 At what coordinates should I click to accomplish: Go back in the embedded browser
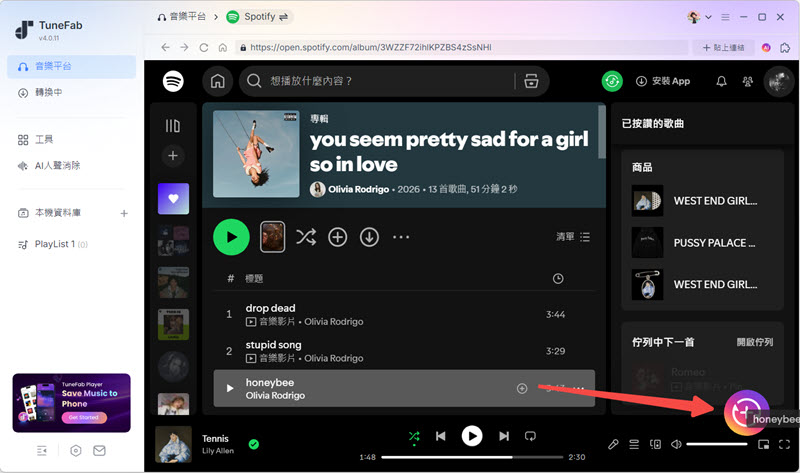tap(165, 47)
